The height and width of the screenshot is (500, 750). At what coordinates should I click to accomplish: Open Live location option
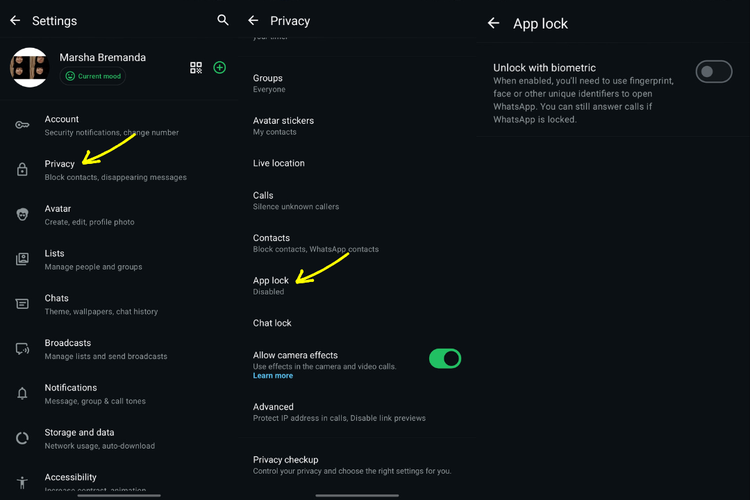357,163
